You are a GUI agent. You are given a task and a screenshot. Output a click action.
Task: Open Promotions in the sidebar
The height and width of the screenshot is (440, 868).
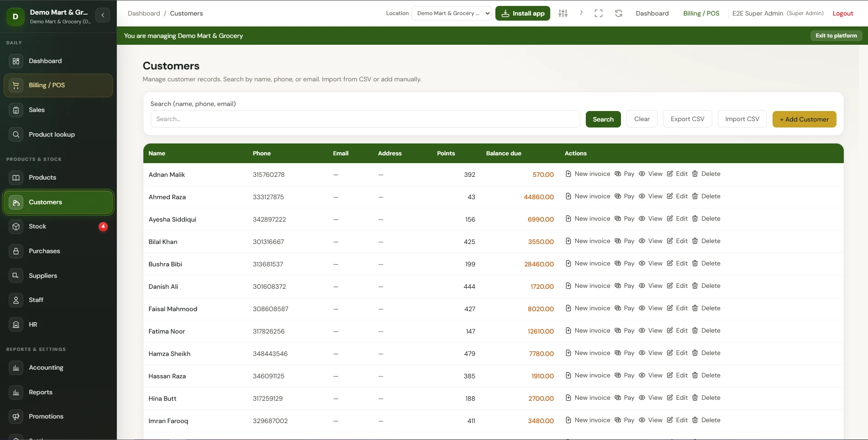(x=58, y=416)
